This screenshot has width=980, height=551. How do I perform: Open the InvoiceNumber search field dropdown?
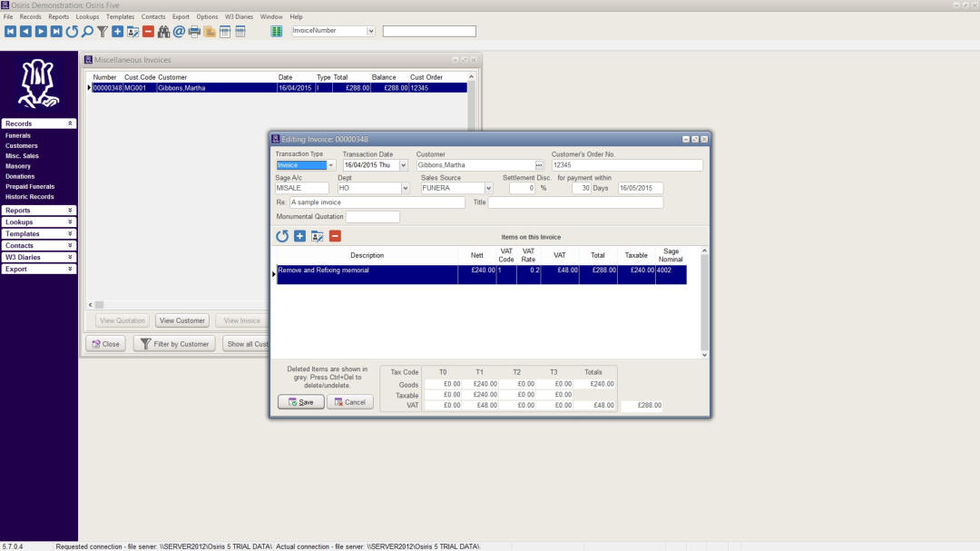click(x=370, y=31)
